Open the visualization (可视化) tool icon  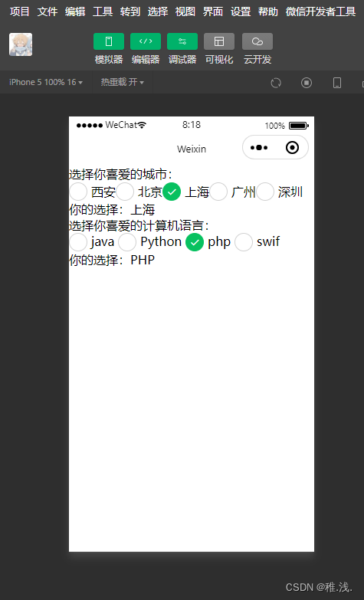(219, 41)
